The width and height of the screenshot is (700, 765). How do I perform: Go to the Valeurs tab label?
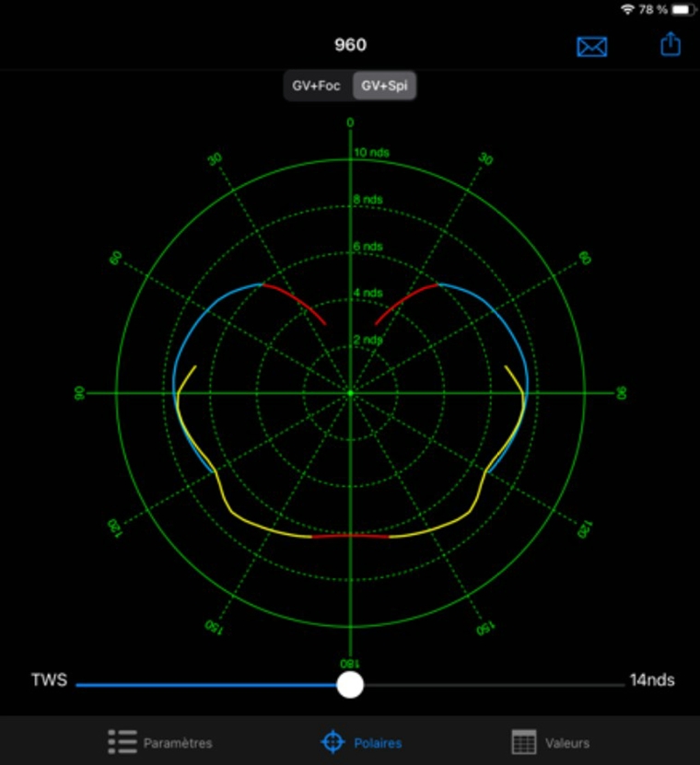[566, 743]
